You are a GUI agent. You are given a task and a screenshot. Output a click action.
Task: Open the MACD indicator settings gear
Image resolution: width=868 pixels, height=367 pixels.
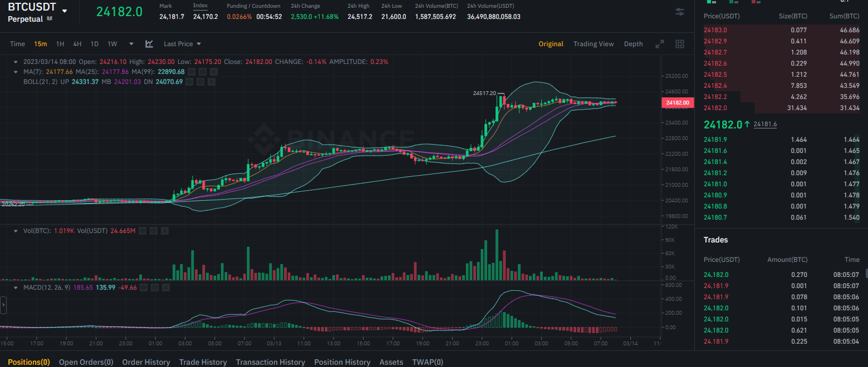tap(155, 287)
